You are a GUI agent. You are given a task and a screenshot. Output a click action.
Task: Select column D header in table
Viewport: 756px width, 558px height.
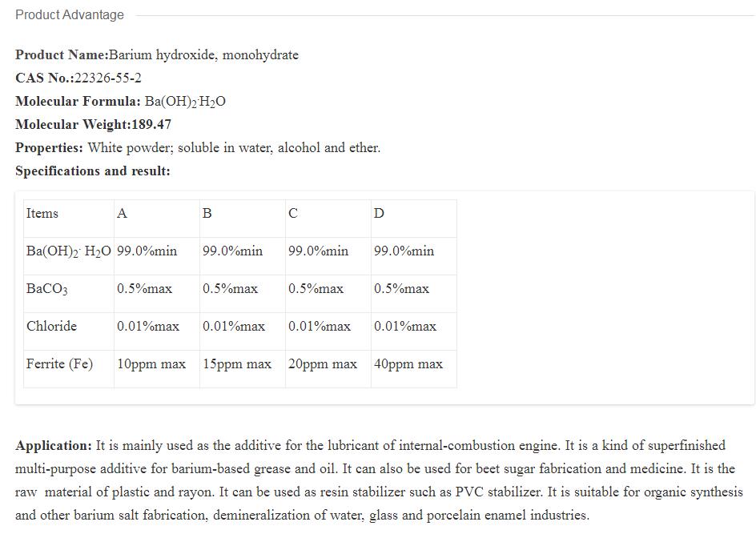click(x=379, y=213)
